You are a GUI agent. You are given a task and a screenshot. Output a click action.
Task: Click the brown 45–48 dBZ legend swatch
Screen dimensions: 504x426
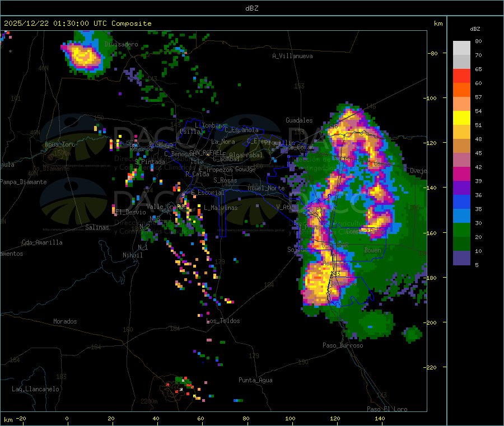461,146
